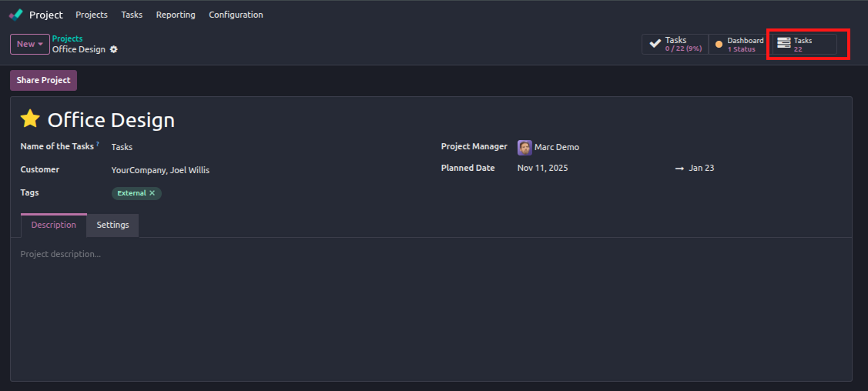Click the planned date arrow

[x=679, y=168]
